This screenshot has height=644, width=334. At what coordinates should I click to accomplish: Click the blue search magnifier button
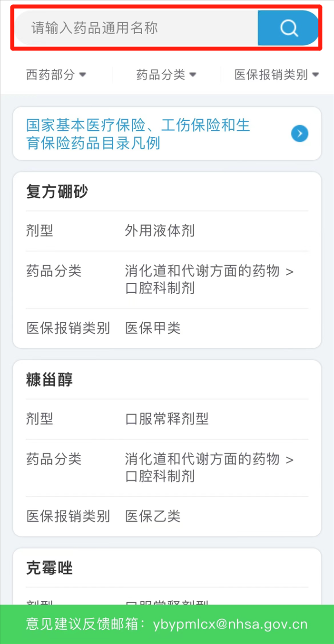pyautogui.click(x=288, y=29)
